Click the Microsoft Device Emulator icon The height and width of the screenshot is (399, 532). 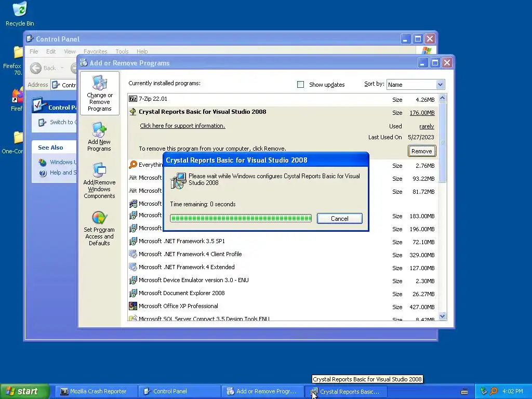pyautogui.click(x=133, y=280)
